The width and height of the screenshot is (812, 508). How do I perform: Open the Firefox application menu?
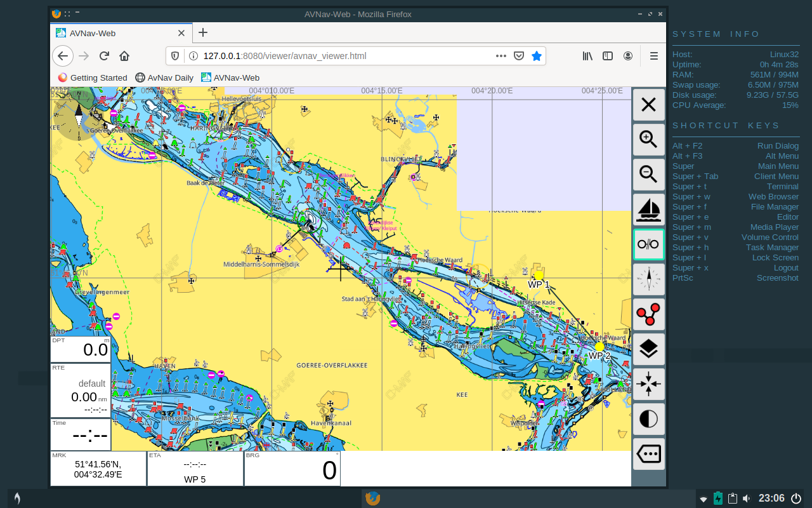pyautogui.click(x=653, y=56)
